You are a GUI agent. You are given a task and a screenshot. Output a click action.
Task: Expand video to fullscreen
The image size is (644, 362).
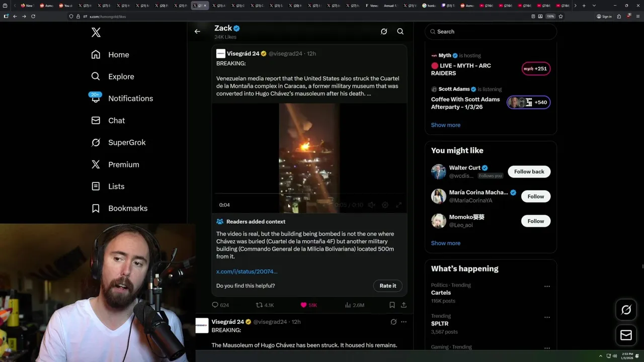click(x=398, y=205)
